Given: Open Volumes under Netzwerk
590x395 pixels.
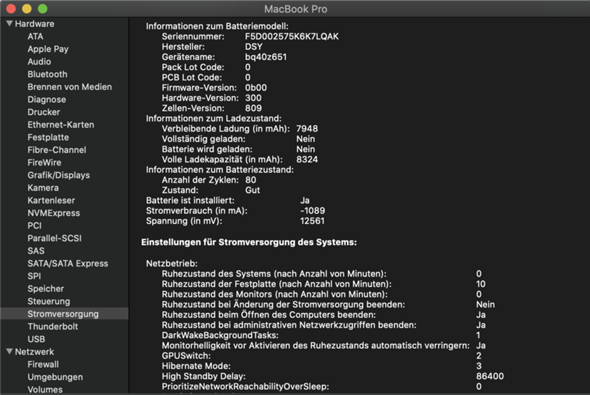Looking at the screenshot, I should [x=45, y=389].
